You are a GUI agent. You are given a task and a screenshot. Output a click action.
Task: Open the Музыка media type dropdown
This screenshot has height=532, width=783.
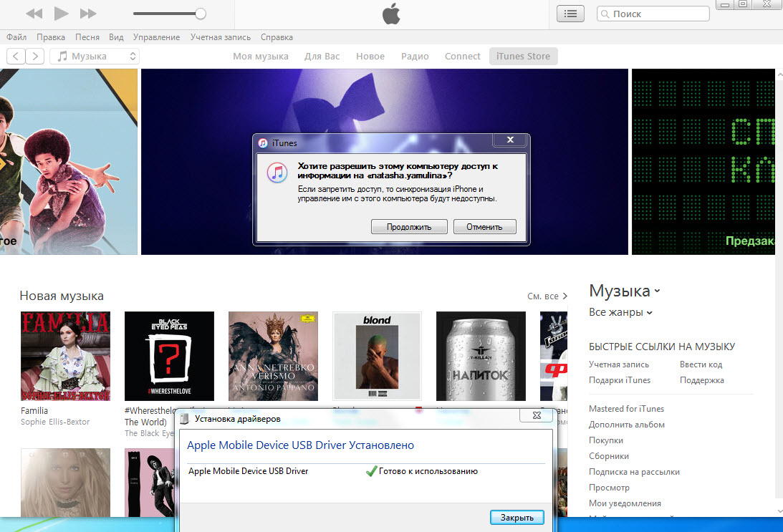(95, 57)
